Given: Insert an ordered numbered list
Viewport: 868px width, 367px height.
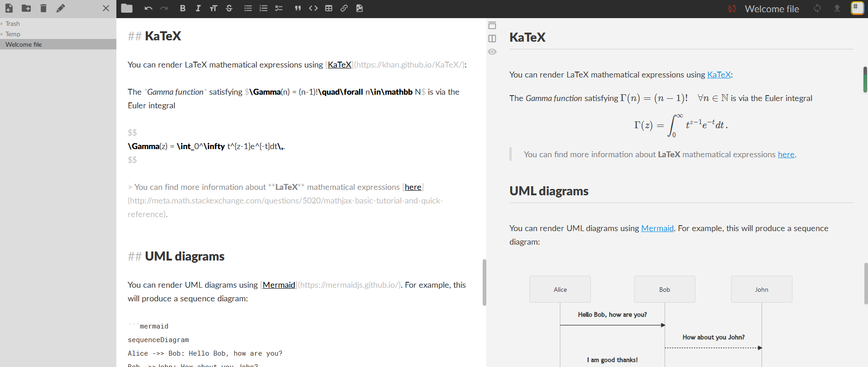Looking at the screenshot, I should tap(264, 8).
